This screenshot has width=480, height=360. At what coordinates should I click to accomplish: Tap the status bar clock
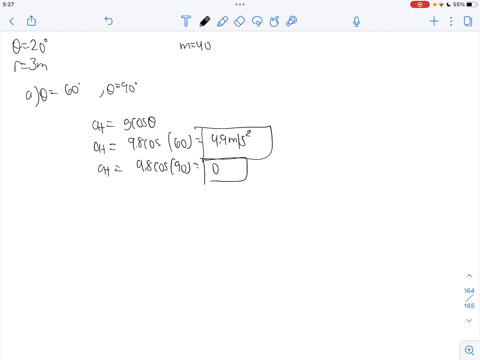pos(8,4)
